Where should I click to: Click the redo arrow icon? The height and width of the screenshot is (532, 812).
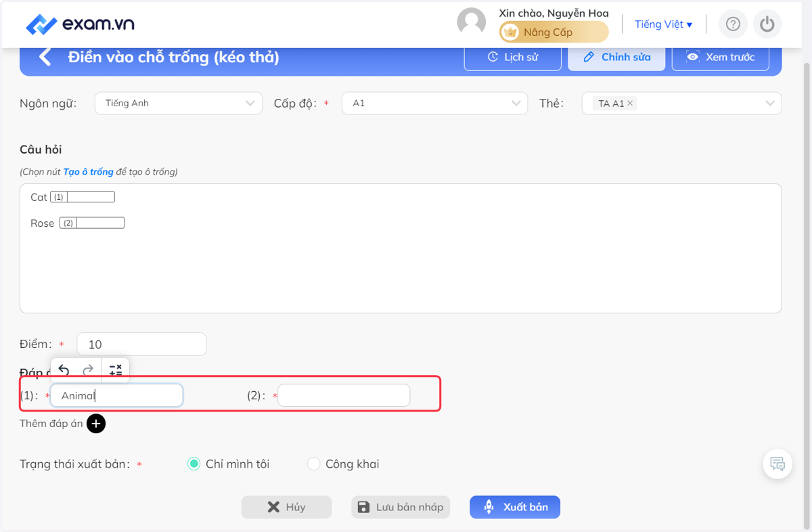pyautogui.click(x=88, y=370)
